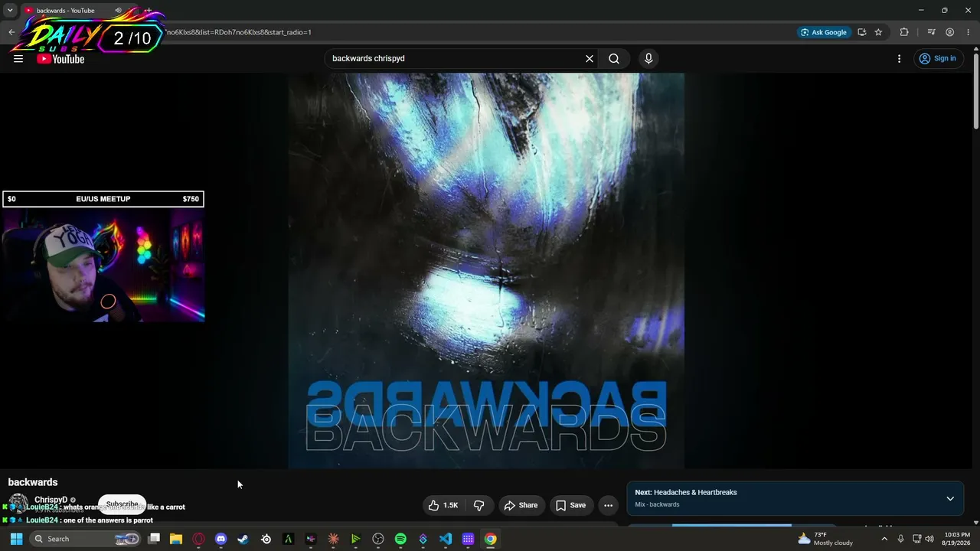This screenshot has height=551, width=980.
Task: Open Chrome media controls
Action: [x=931, y=32]
